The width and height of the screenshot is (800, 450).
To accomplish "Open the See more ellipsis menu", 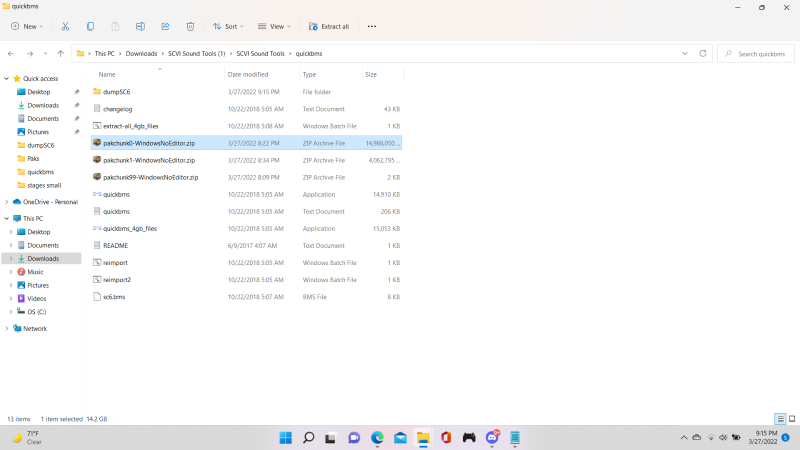I will 372,27.
